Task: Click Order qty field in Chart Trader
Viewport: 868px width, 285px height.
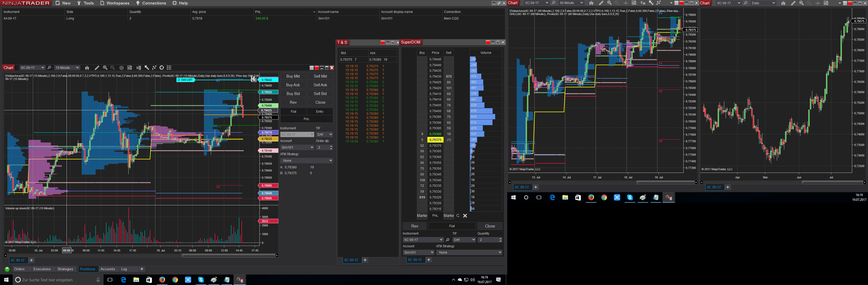Action: tap(324, 147)
